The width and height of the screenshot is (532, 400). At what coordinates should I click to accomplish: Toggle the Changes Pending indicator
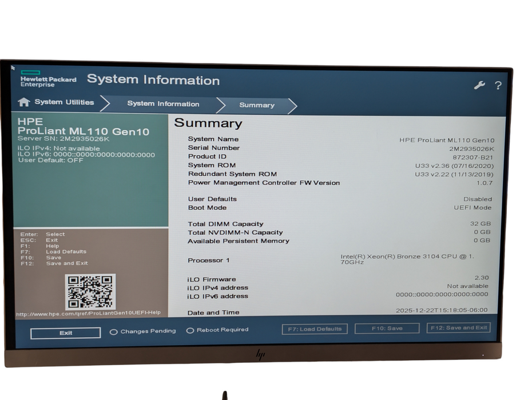[114, 331]
